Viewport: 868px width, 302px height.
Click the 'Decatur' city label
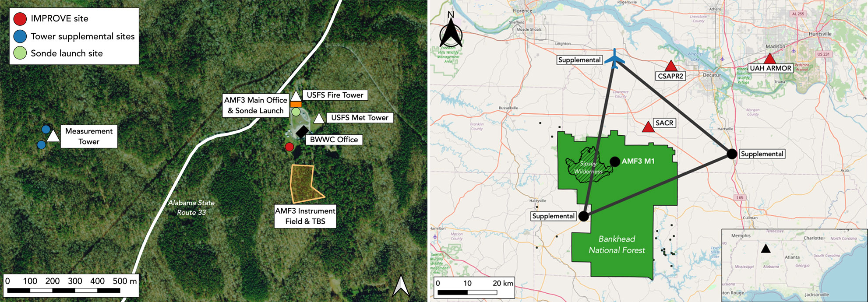(712, 75)
